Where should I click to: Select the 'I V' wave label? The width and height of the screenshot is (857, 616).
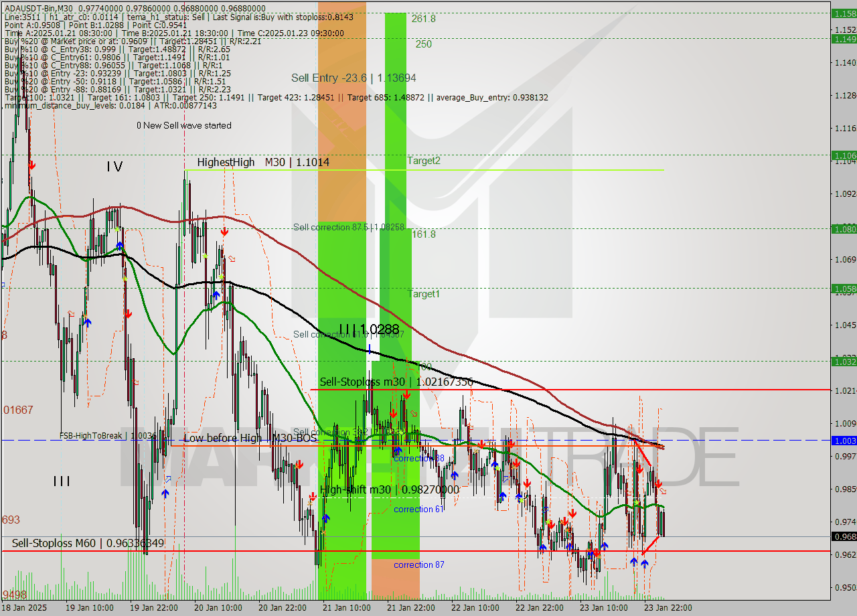114,167
